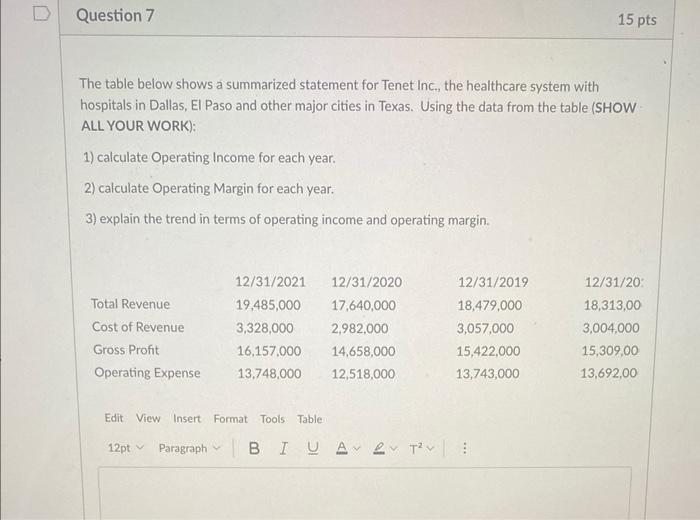700x520 pixels.
Task: Expand the text color dropdown arrow
Action: (357, 447)
